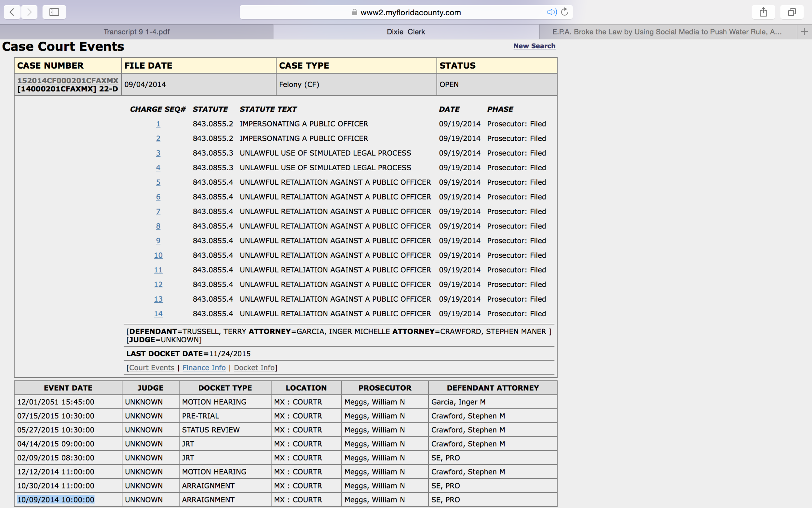Open charge sequence 10 link

158,255
